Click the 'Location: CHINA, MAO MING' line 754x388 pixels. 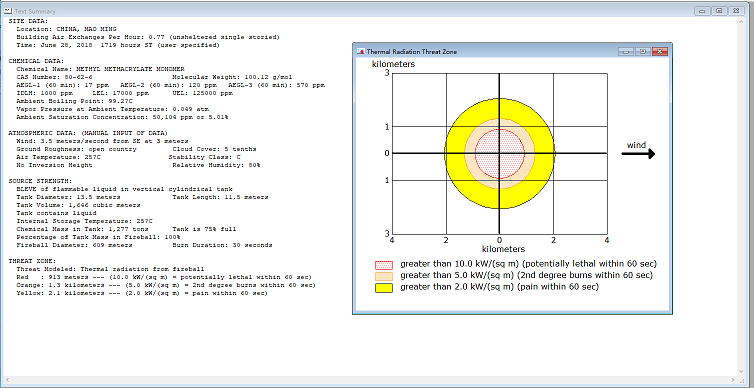tap(66, 29)
